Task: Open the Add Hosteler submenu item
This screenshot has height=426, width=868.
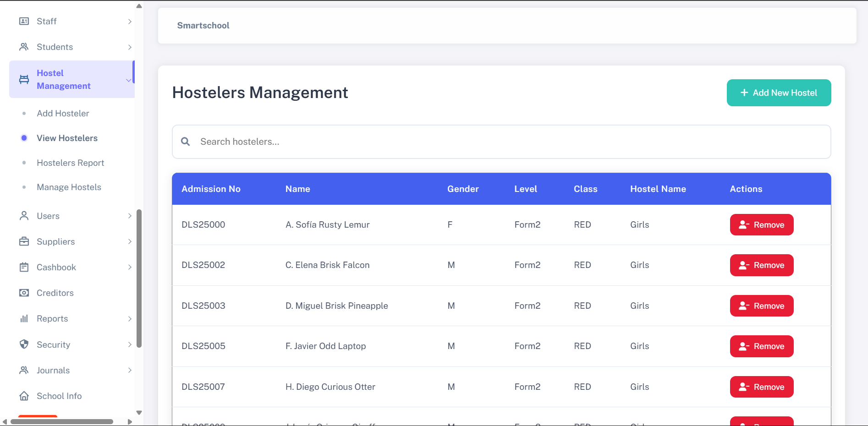Action: (x=63, y=113)
